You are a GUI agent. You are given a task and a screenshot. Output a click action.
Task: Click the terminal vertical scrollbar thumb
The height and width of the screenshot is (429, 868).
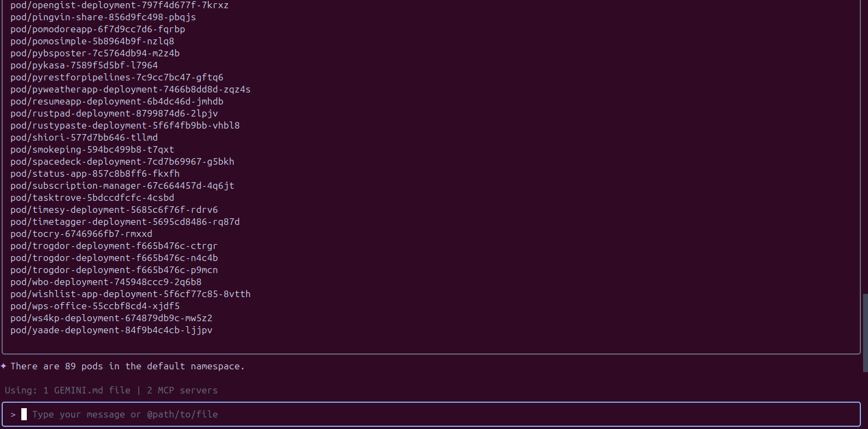(865, 333)
